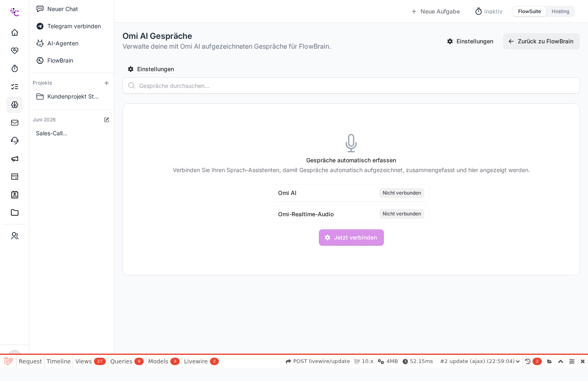Click the new chat edit icon beside Juni 2026
Image resolution: width=588 pixels, height=381 pixels.
(x=107, y=120)
